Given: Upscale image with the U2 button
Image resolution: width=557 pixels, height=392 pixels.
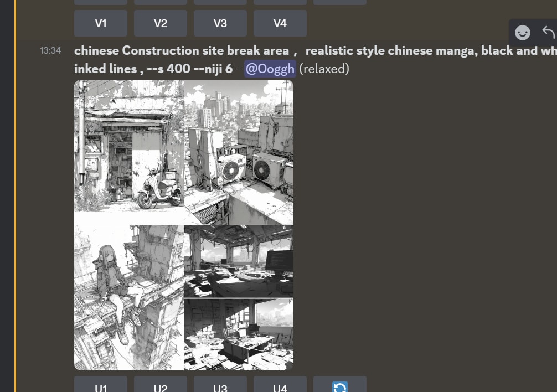Looking at the screenshot, I should click(161, 384).
